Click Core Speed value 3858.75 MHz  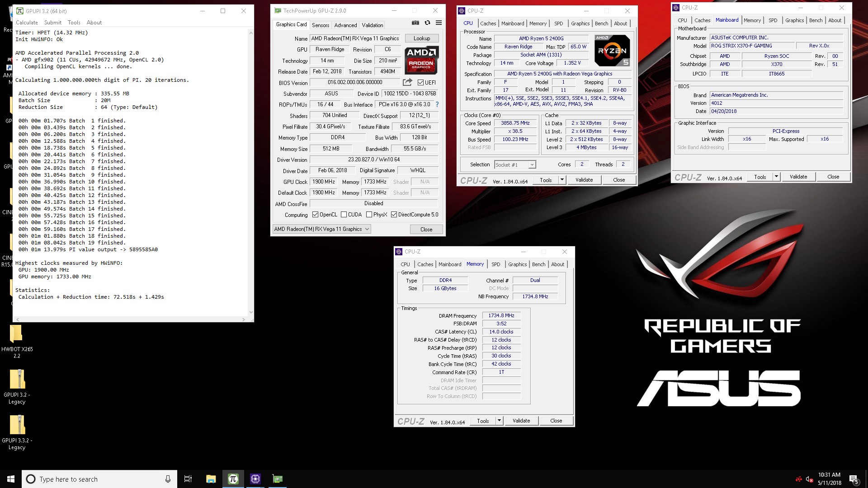click(x=515, y=123)
